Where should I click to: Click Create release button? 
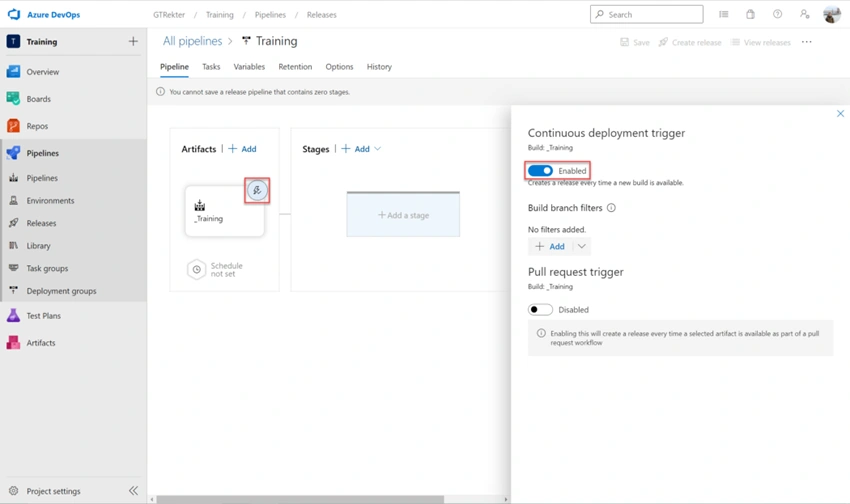tap(690, 42)
